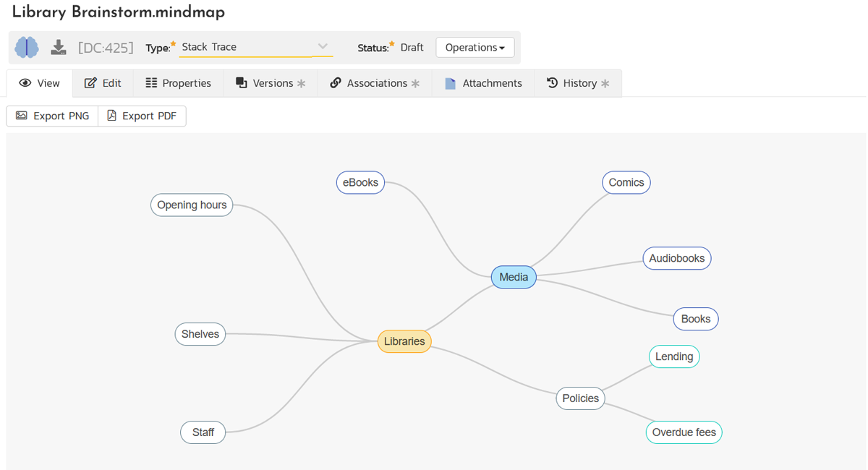The image size is (868, 470).
Task: Open the Properties tab
Action: pos(179,83)
